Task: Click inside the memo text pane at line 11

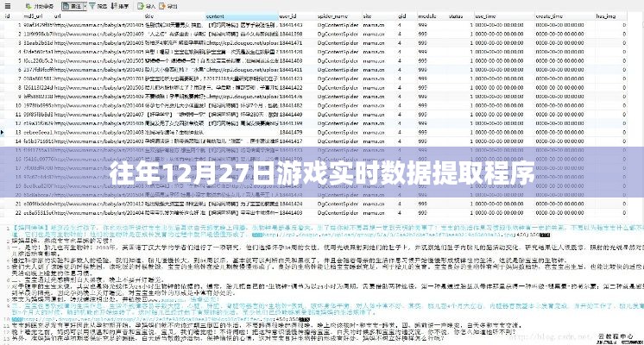Action: [267, 325]
